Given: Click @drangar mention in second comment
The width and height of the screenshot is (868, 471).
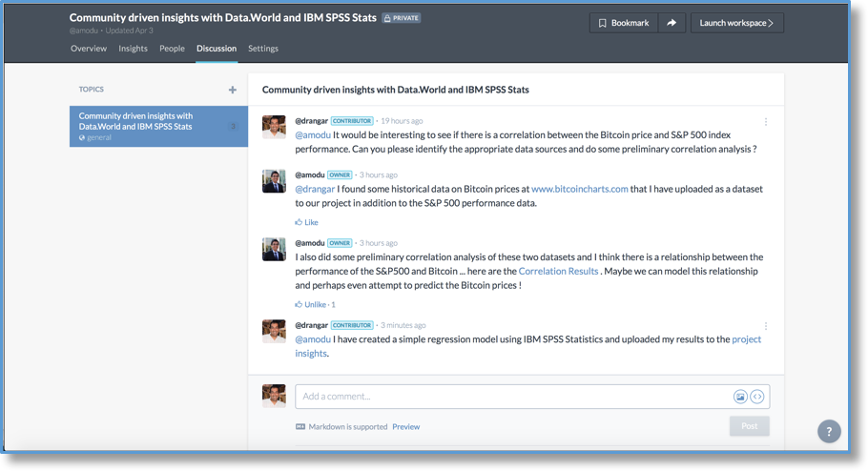Looking at the screenshot, I should (x=315, y=189).
